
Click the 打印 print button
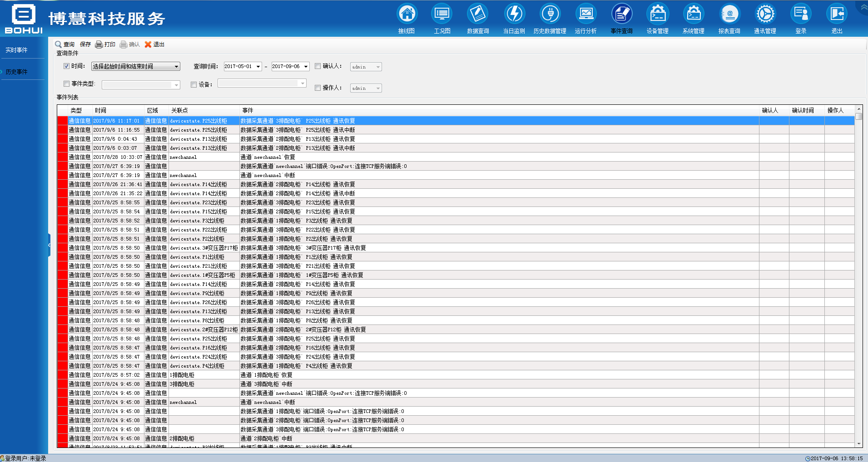[x=105, y=44]
